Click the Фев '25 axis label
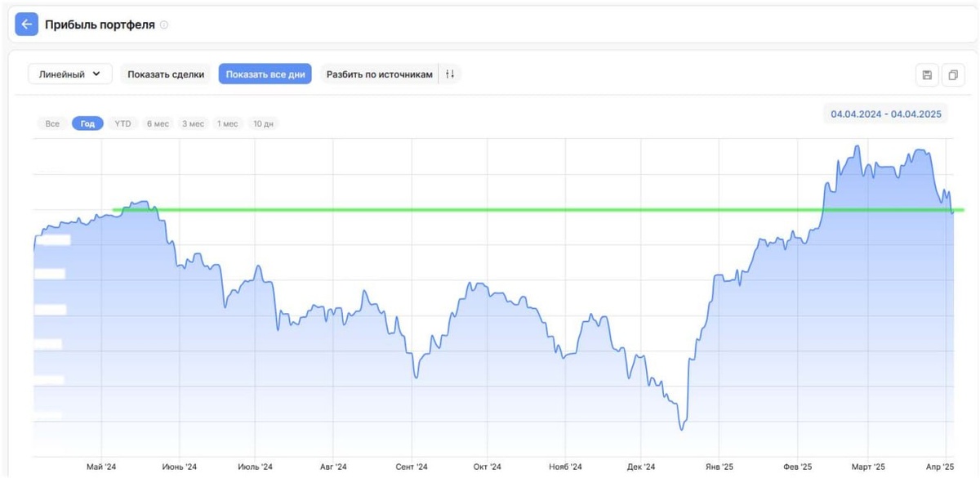 (x=797, y=467)
